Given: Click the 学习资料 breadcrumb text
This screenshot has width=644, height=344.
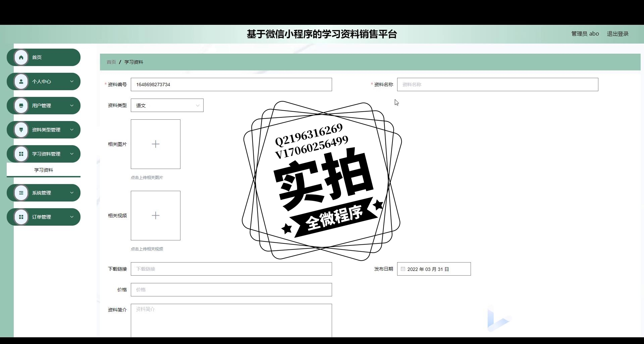Looking at the screenshot, I should click(x=134, y=62).
